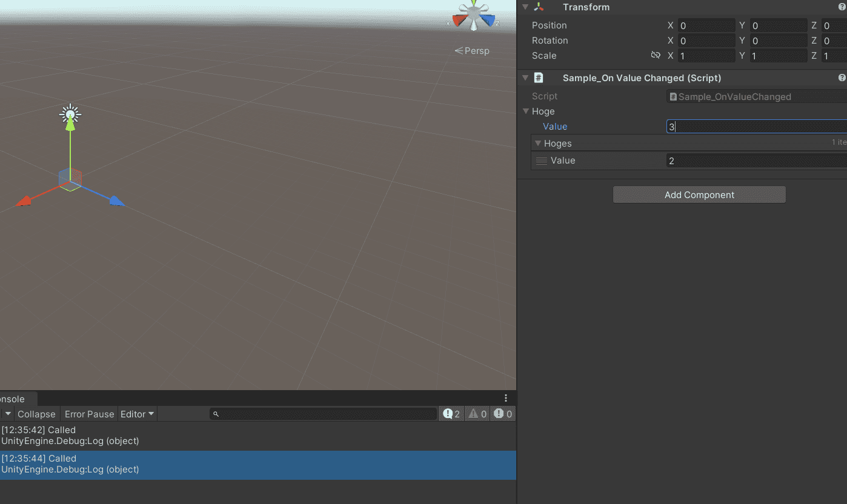Toggle Persp perspective mode label
The width and height of the screenshot is (847, 504).
click(x=472, y=51)
